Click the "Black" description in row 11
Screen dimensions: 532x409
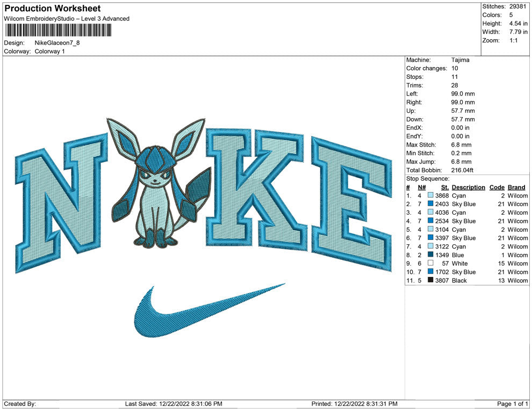tap(459, 281)
